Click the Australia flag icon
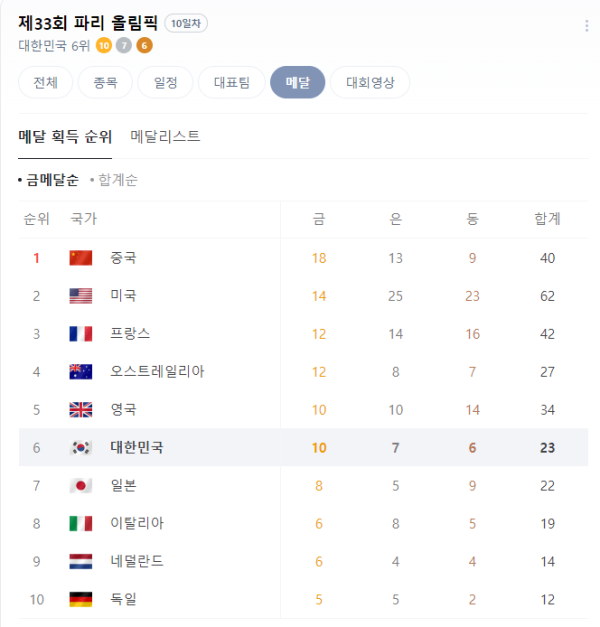 point(81,372)
